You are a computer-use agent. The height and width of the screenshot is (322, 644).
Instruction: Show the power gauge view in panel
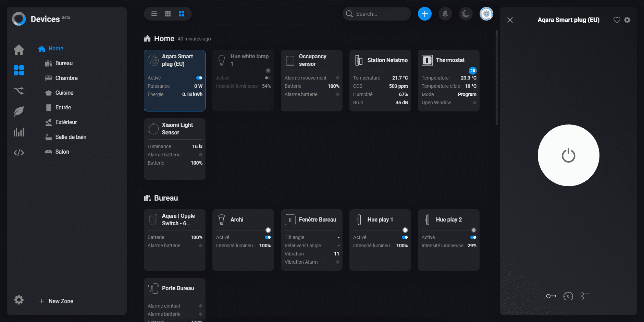coord(568,296)
